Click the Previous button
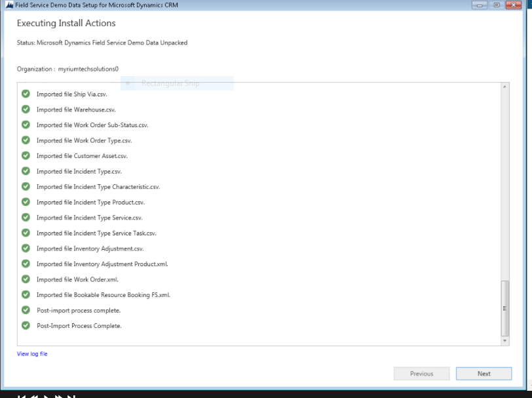 coord(422,374)
